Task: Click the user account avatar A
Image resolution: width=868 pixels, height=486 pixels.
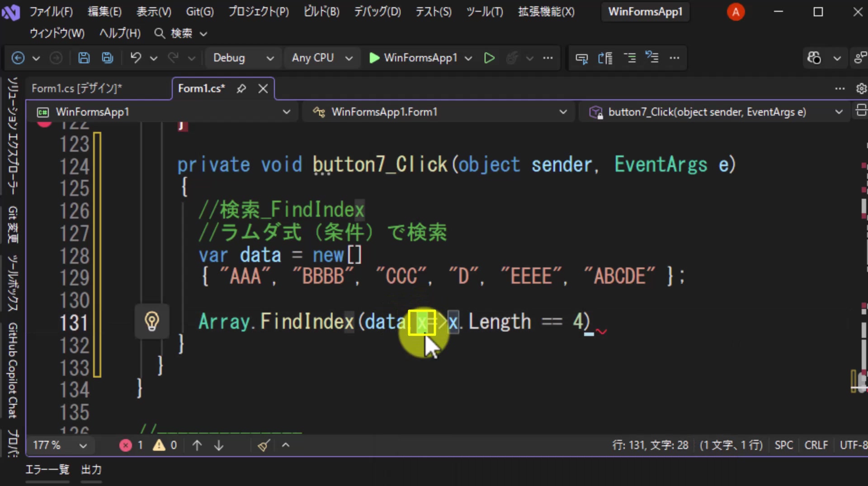Action: [736, 12]
